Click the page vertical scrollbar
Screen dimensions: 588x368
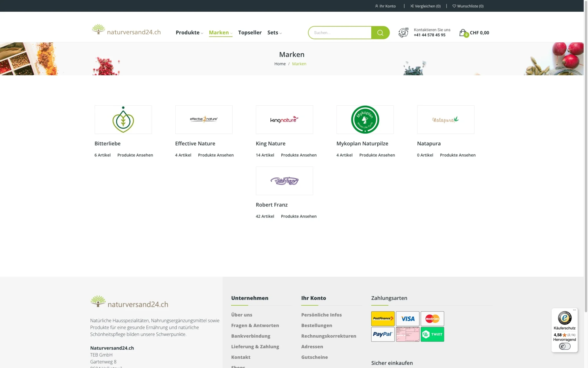click(x=586, y=156)
